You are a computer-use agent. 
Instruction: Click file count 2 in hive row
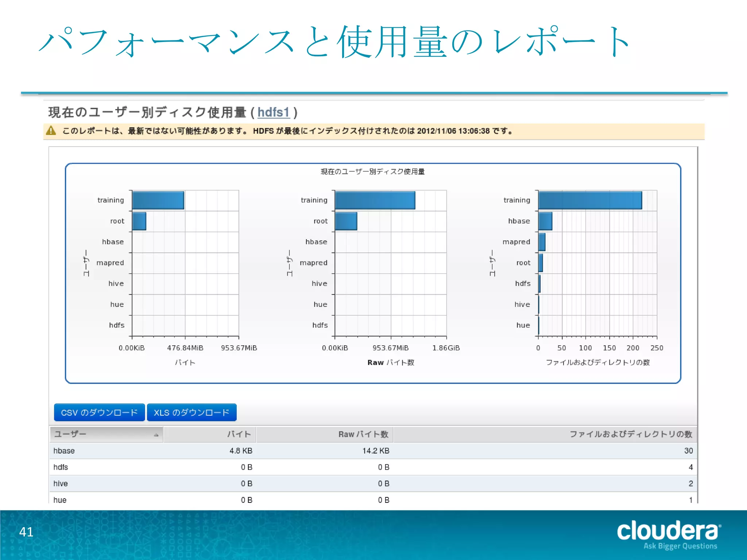[690, 483]
